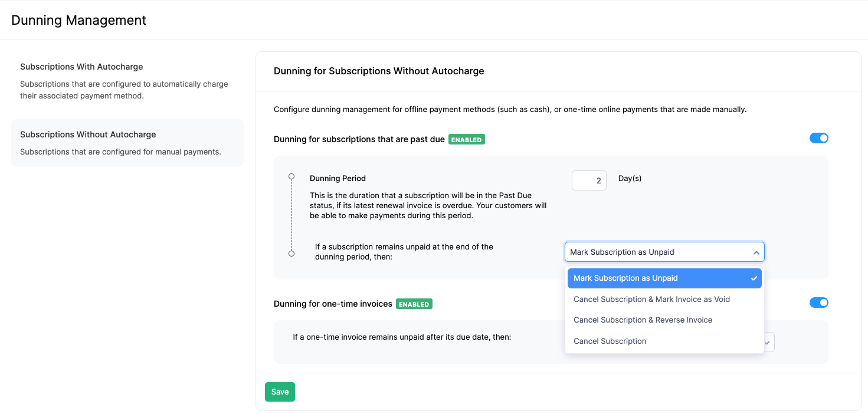Select the Cancel Subscription option
The height and width of the screenshot is (414, 868).
[610, 341]
